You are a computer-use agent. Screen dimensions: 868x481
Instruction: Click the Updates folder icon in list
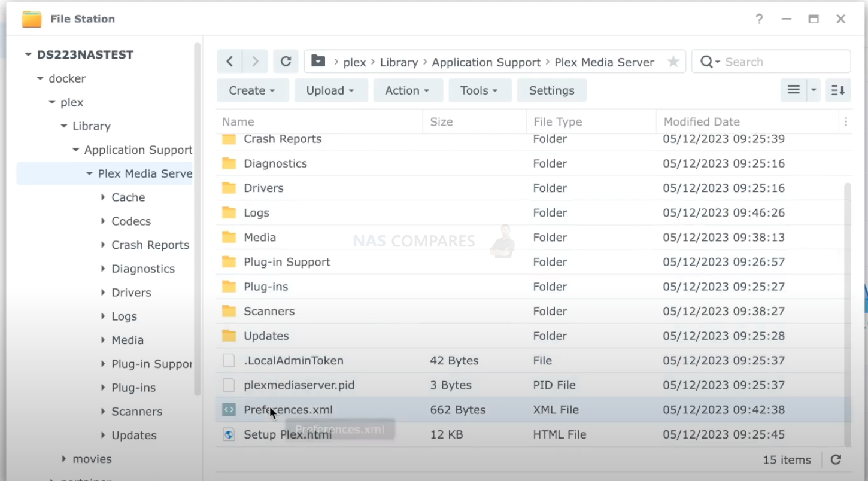(x=229, y=336)
